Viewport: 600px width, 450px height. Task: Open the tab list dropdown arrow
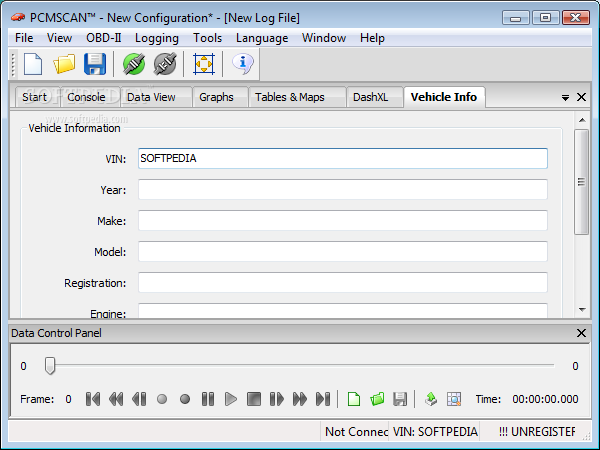pos(565,98)
